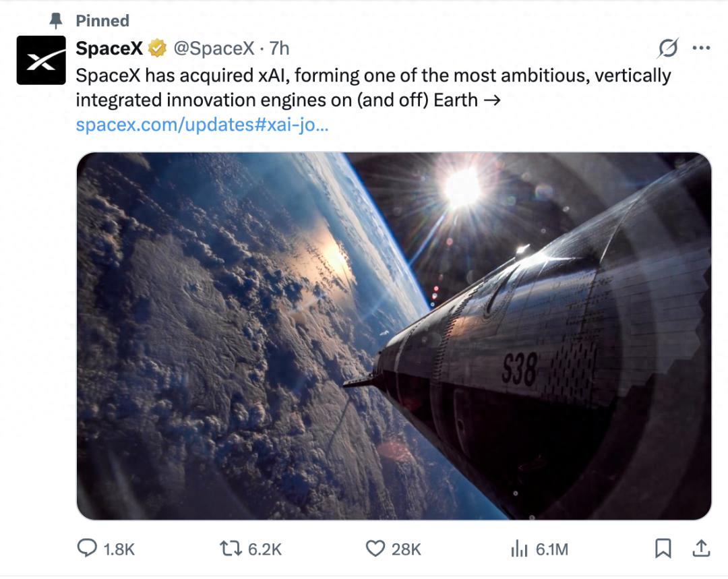Click the @SpaceX handle
The height and width of the screenshot is (579, 728).
[x=214, y=49]
